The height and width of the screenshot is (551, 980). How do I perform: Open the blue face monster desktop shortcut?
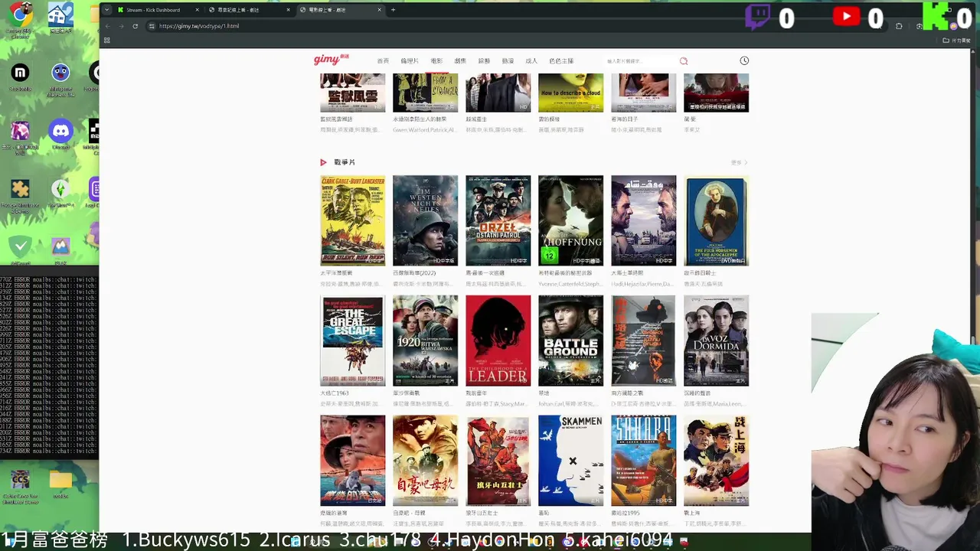pyautogui.click(x=60, y=73)
